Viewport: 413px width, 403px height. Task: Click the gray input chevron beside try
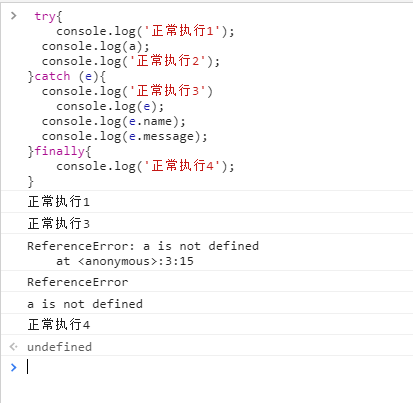point(13,15)
